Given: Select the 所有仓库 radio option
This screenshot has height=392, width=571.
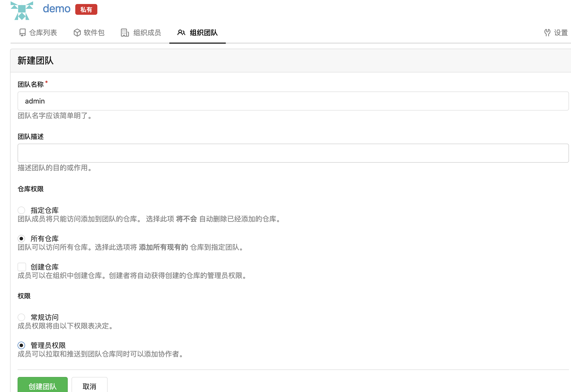Looking at the screenshot, I should [22, 238].
